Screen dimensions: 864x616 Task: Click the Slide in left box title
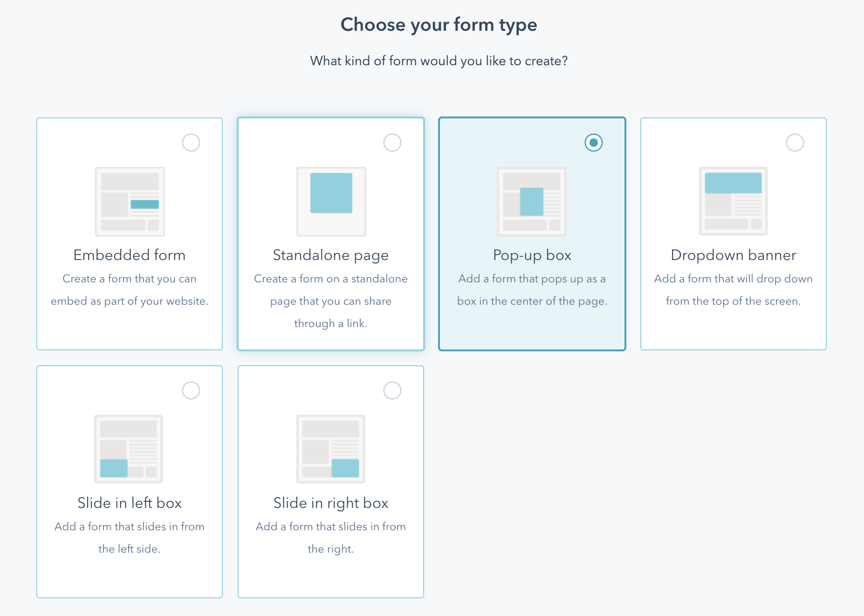coord(130,503)
